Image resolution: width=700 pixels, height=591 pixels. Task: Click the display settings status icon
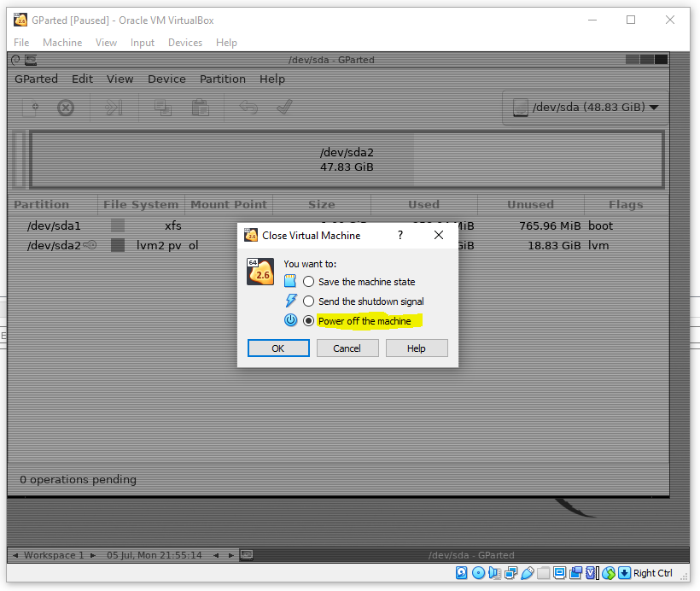[x=559, y=573]
